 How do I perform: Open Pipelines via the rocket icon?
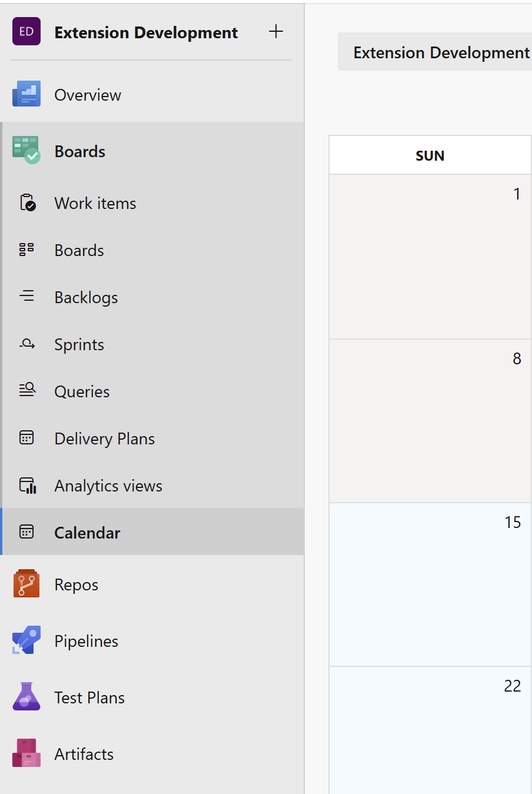26,640
